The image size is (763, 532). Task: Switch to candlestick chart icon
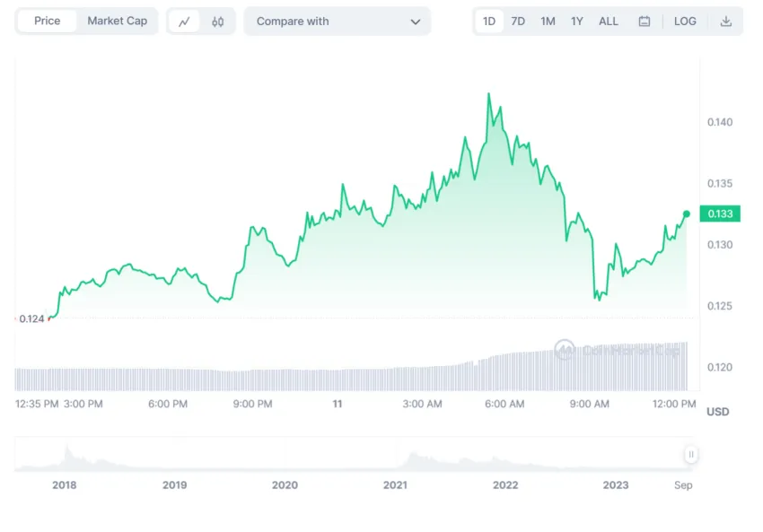[217, 22]
